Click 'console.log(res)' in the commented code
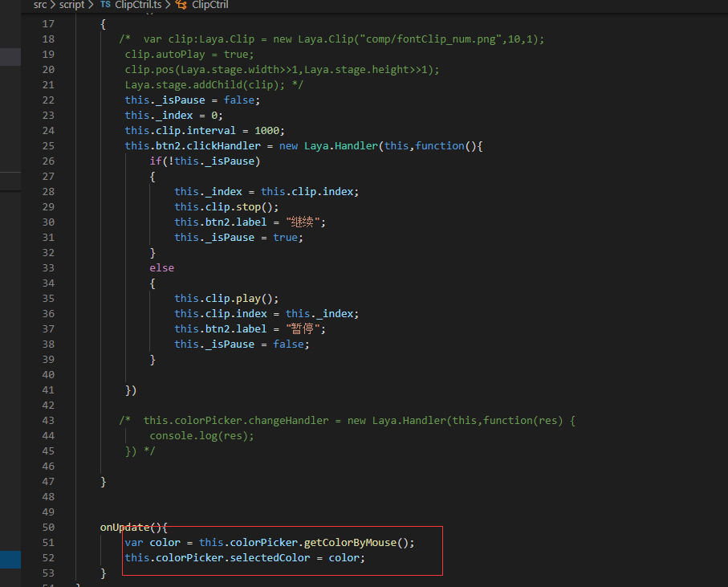728x587 pixels. 199,435
